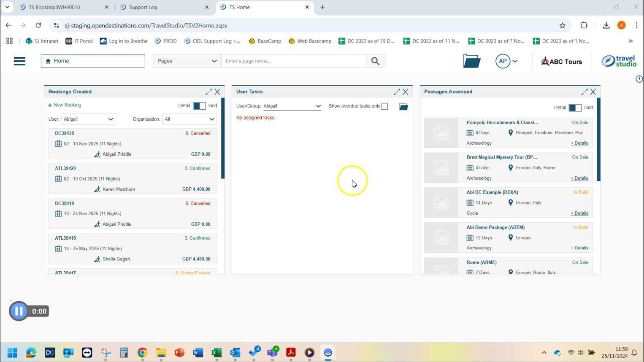Open the tasks folder icon in User Tasks
This screenshot has height=362, width=644.
[x=403, y=106]
